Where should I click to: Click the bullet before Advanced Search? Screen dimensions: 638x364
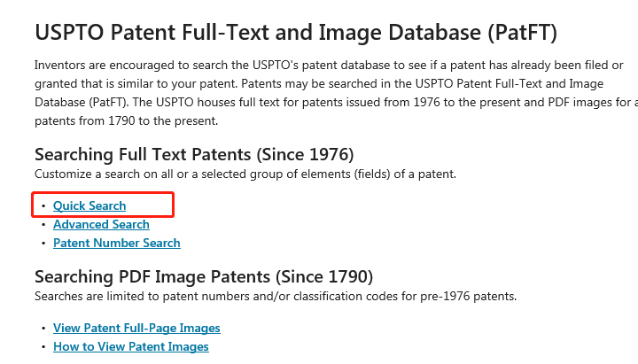(43, 225)
